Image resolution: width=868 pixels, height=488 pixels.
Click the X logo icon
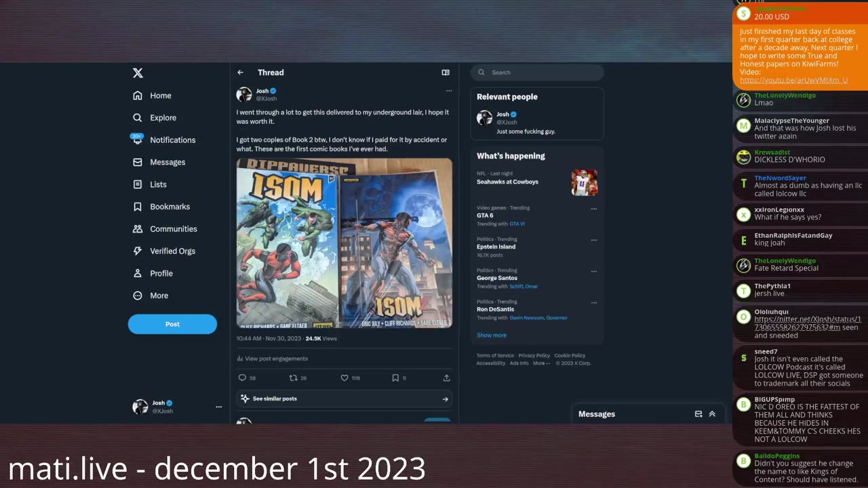[x=138, y=73]
